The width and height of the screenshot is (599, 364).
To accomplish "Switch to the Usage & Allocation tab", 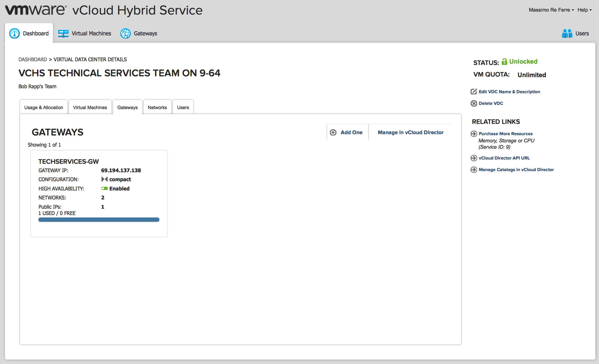I will (44, 107).
